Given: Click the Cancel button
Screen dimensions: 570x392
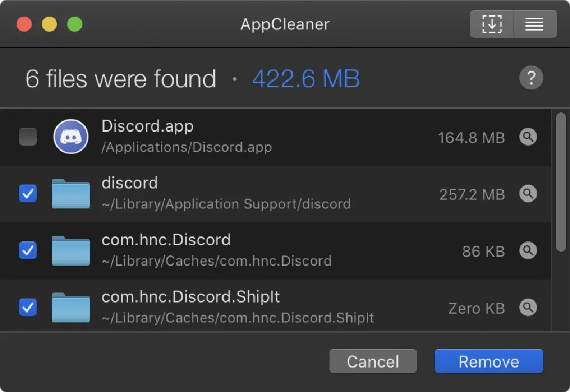Looking at the screenshot, I should [x=373, y=361].
